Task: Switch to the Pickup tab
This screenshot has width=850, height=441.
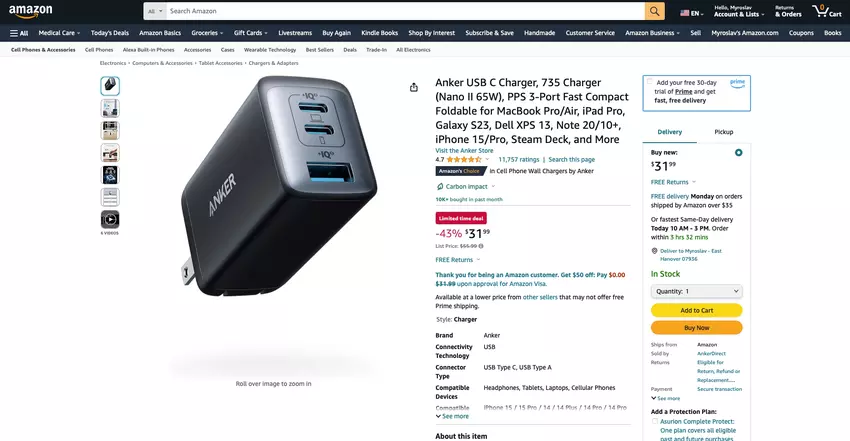Action: coord(723,132)
